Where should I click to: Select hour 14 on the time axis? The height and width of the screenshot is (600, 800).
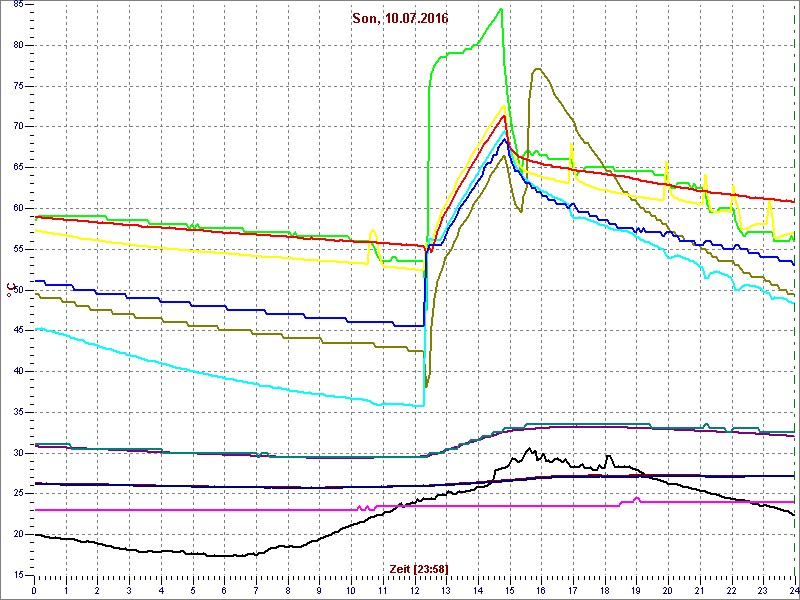[478, 589]
